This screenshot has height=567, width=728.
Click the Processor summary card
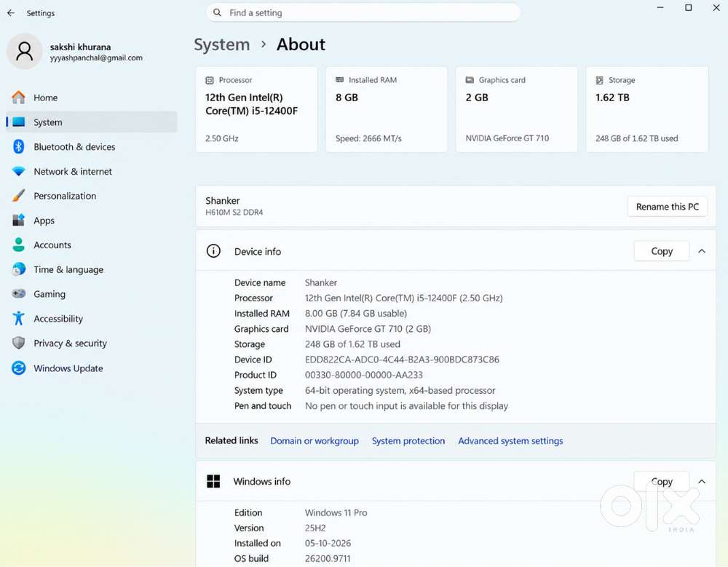[256, 109]
